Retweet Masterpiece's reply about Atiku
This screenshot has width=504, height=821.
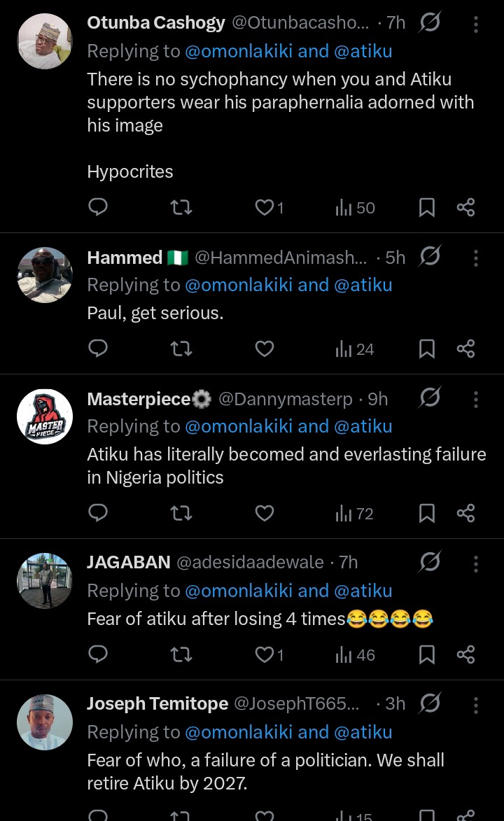(181, 514)
